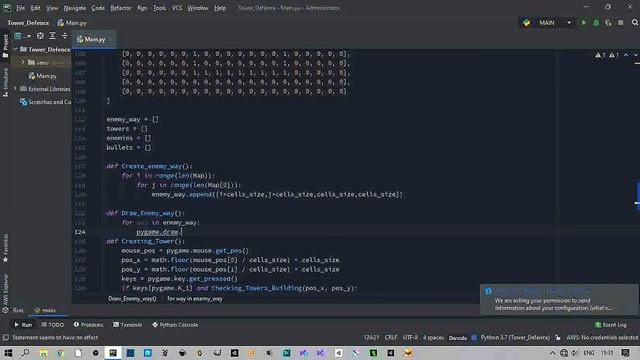The image size is (640, 360).
Task: Select the main tab in Run panel
Action: [x=45, y=310]
